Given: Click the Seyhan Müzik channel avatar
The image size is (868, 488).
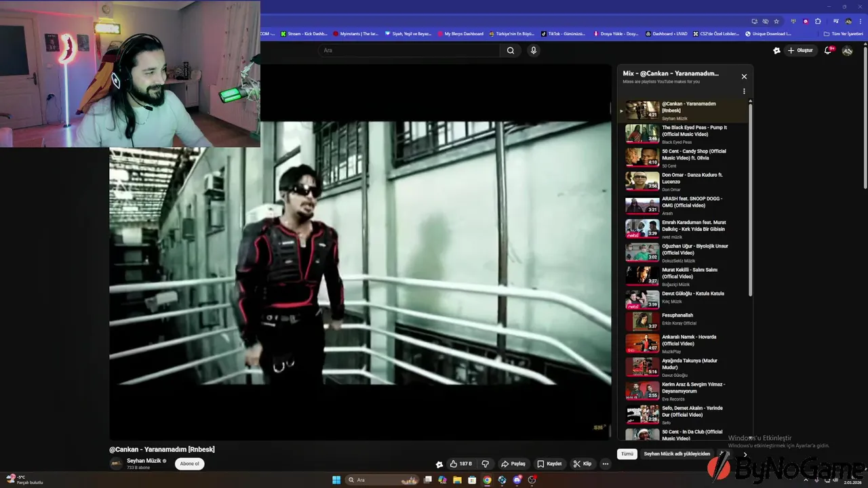Looking at the screenshot, I should (116, 464).
